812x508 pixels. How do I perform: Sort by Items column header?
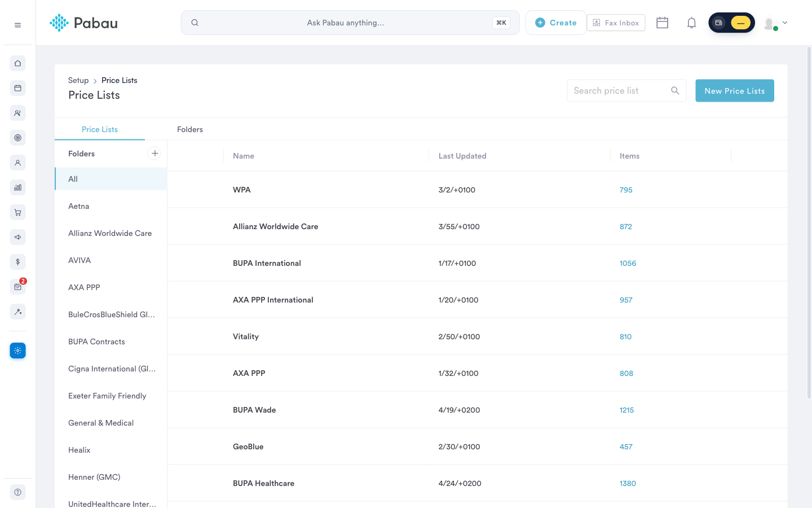(x=629, y=156)
